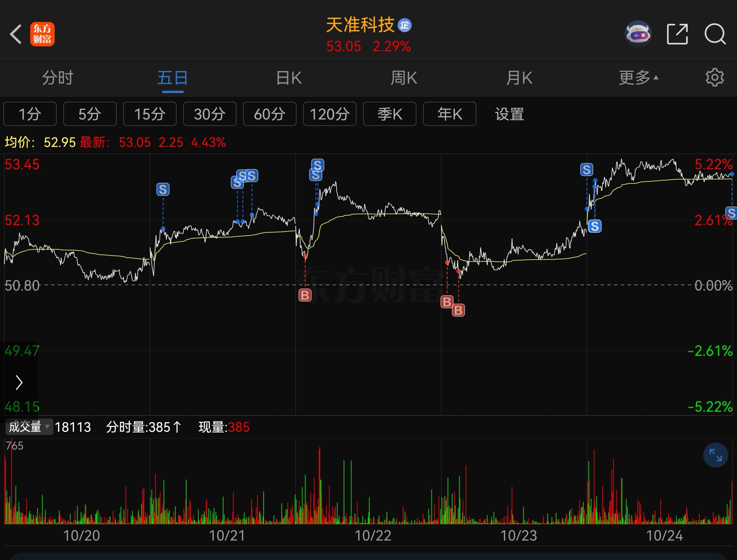Tap the back arrow icon
737x560 pixels.
[x=16, y=34]
